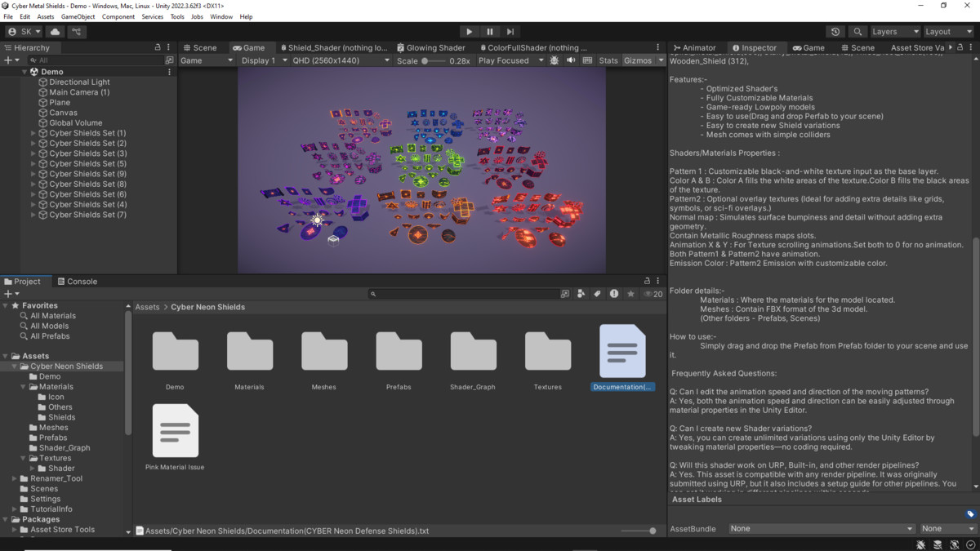Image resolution: width=980 pixels, height=551 pixels.
Task: Click the Search by Type filter icon
Action: (581, 294)
